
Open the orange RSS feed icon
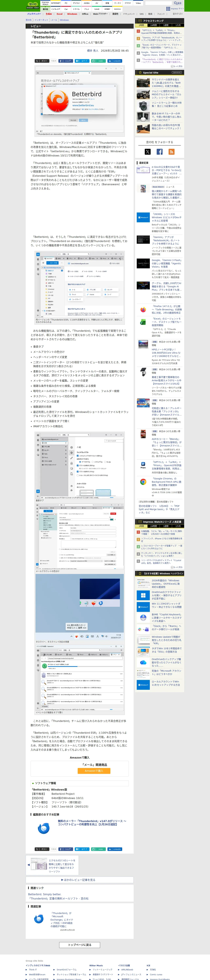(x=172, y=152)
